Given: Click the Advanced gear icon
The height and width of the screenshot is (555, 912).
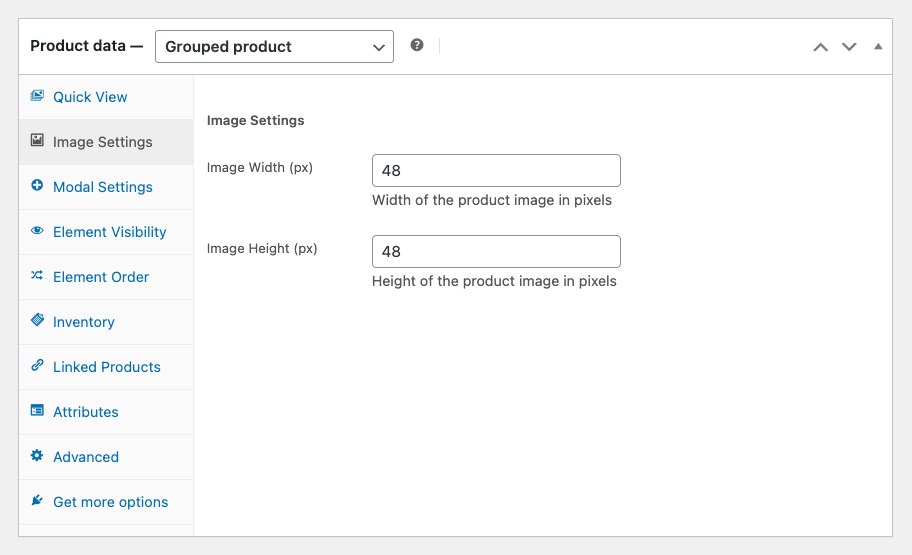Looking at the screenshot, I should [x=37, y=456].
